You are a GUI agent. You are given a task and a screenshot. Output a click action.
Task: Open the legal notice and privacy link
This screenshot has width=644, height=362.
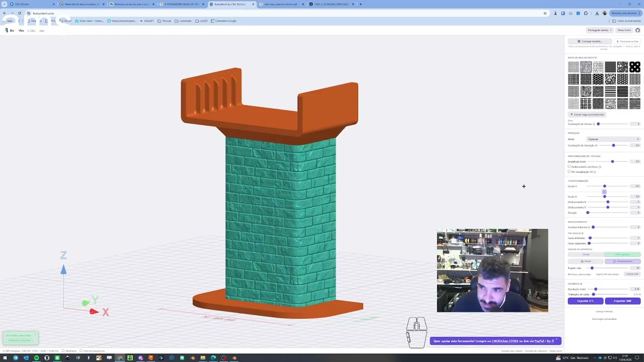(604, 319)
